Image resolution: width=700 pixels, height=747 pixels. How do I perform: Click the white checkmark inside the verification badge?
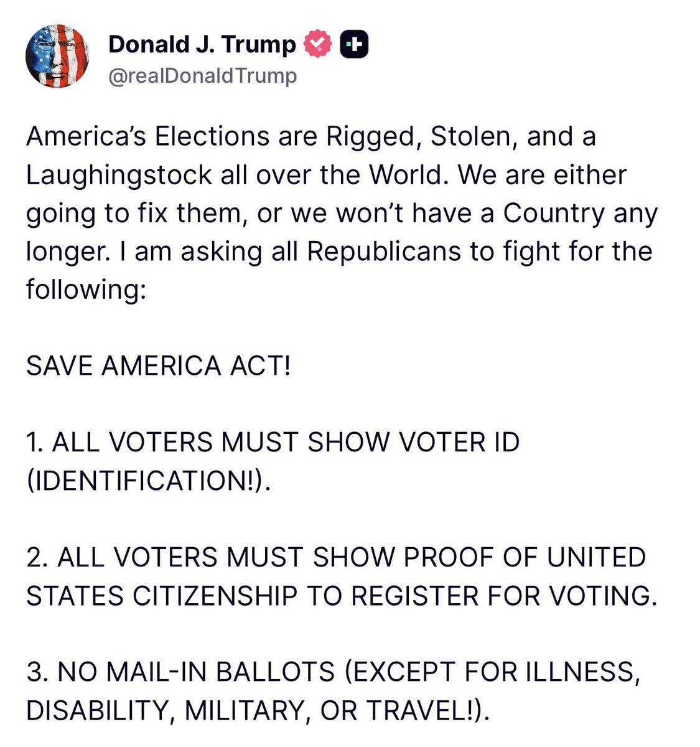click(318, 44)
